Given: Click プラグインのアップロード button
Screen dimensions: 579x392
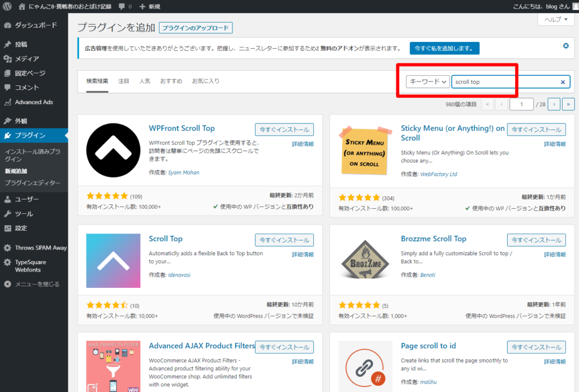Looking at the screenshot, I should click(x=196, y=28).
